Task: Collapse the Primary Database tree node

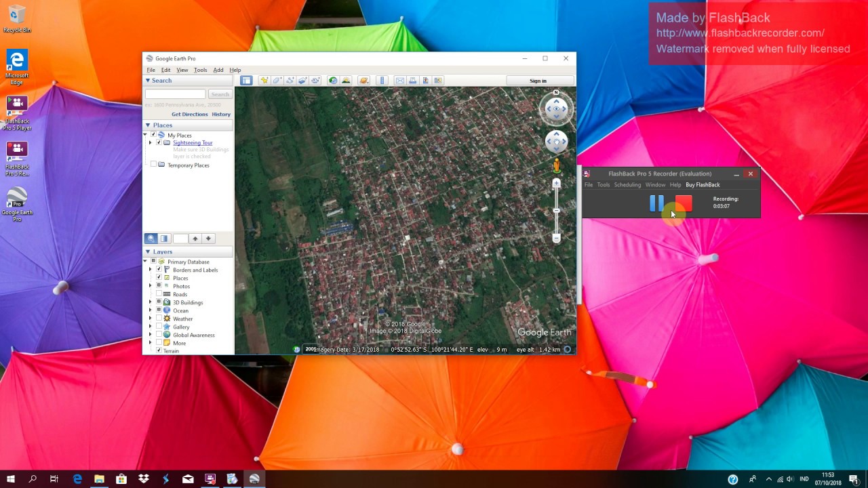Action: 145,262
